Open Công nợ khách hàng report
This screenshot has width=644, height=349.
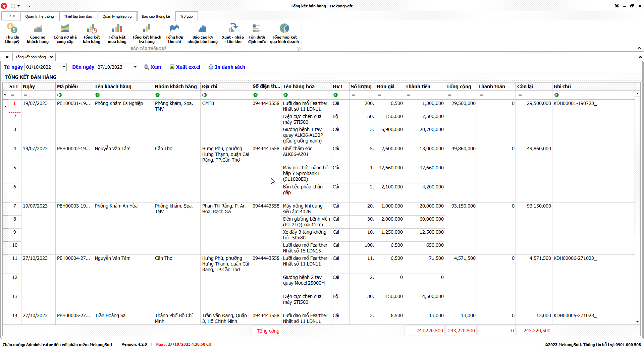click(38, 33)
